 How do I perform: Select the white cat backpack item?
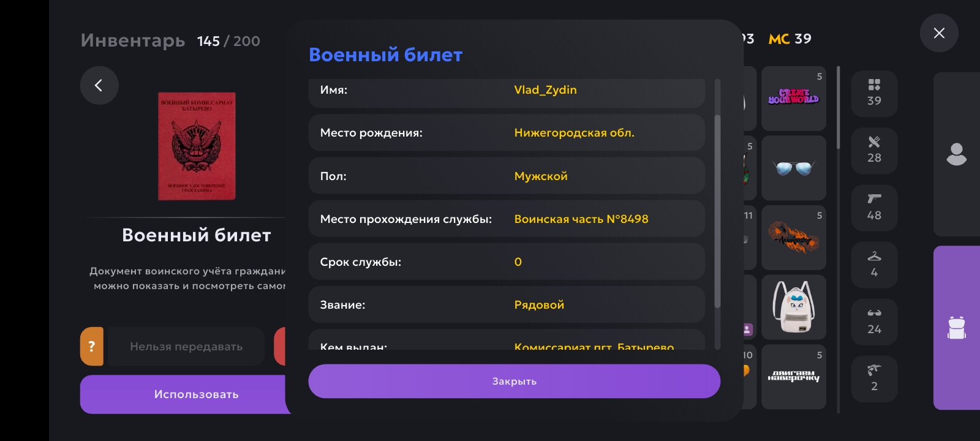794,307
